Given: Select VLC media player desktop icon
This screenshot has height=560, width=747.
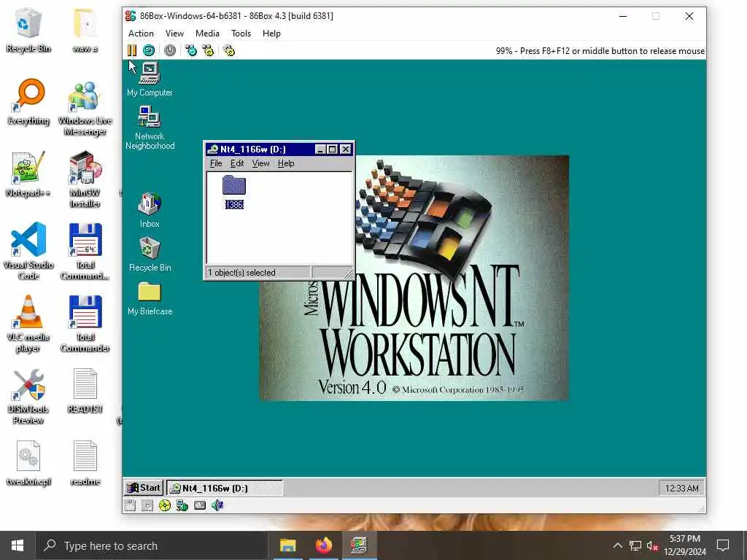Looking at the screenshot, I should point(28,324).
